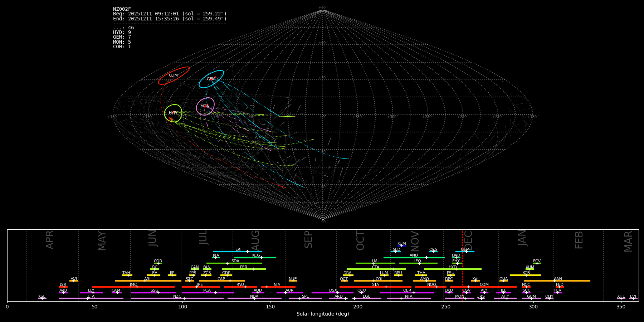The image size is (644, 322).
Task: Click the HYD: 9 count line
Action: click(x=122, y=33)
